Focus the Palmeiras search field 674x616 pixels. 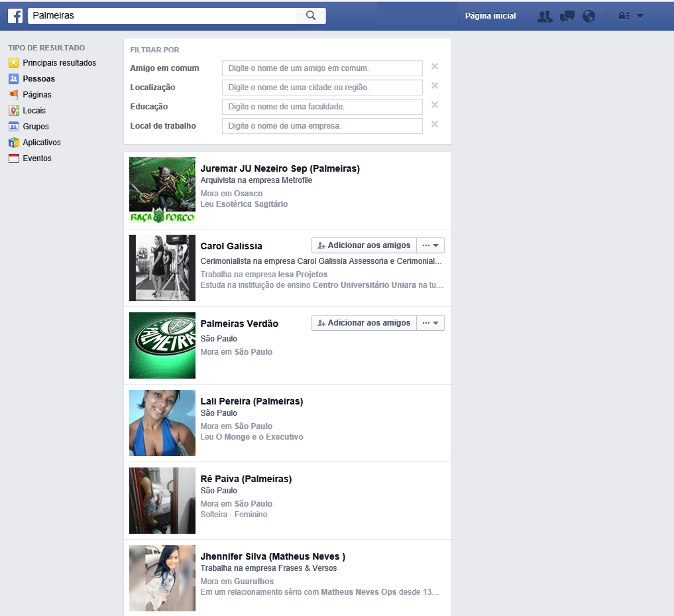[162, 16]
